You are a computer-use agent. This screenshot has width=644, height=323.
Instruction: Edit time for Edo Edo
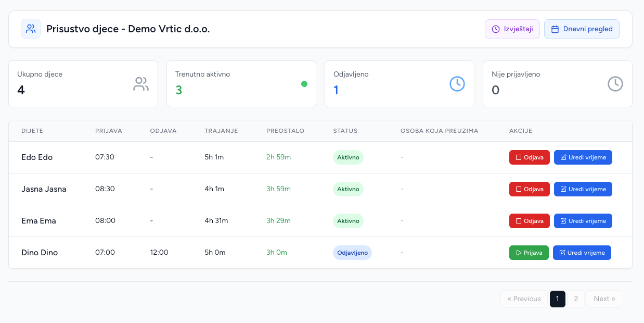[583, 157]
